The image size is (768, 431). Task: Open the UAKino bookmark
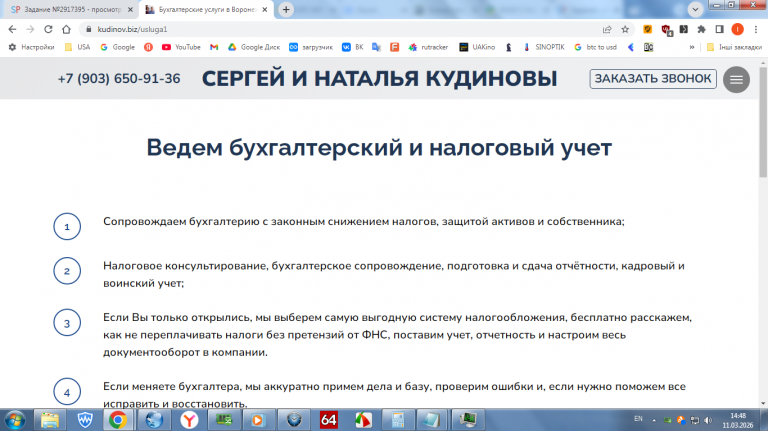[x=477, y=47]
